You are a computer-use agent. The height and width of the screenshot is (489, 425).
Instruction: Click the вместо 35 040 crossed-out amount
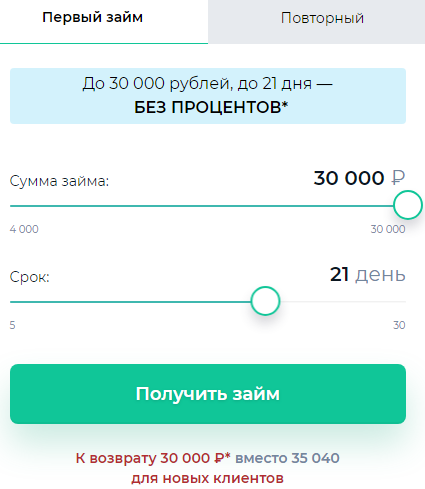tap(287, 458)
